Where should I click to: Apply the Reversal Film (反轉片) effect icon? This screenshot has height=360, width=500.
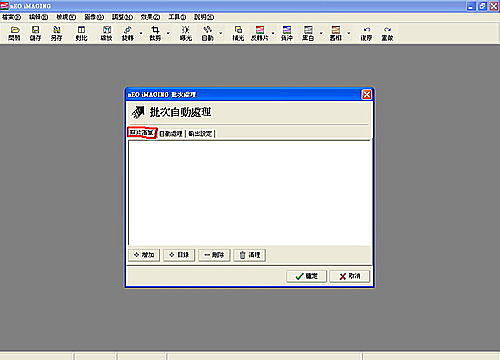[260, 33]
